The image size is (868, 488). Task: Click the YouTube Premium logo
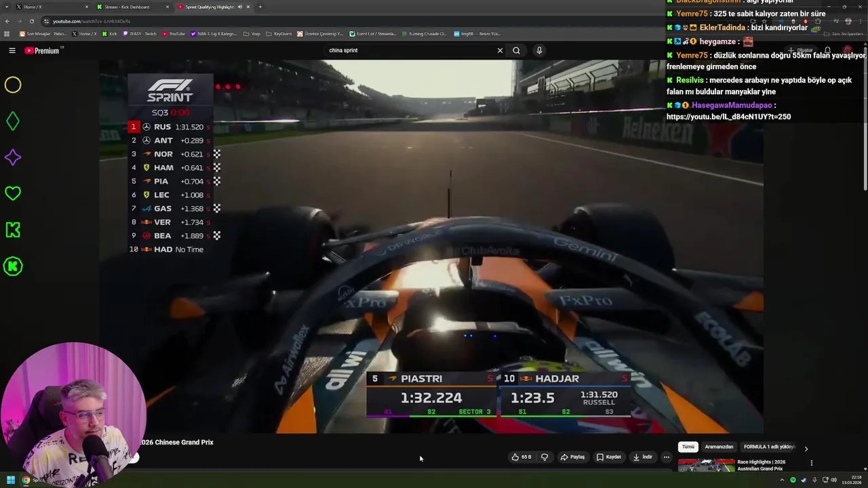(41, 50)
